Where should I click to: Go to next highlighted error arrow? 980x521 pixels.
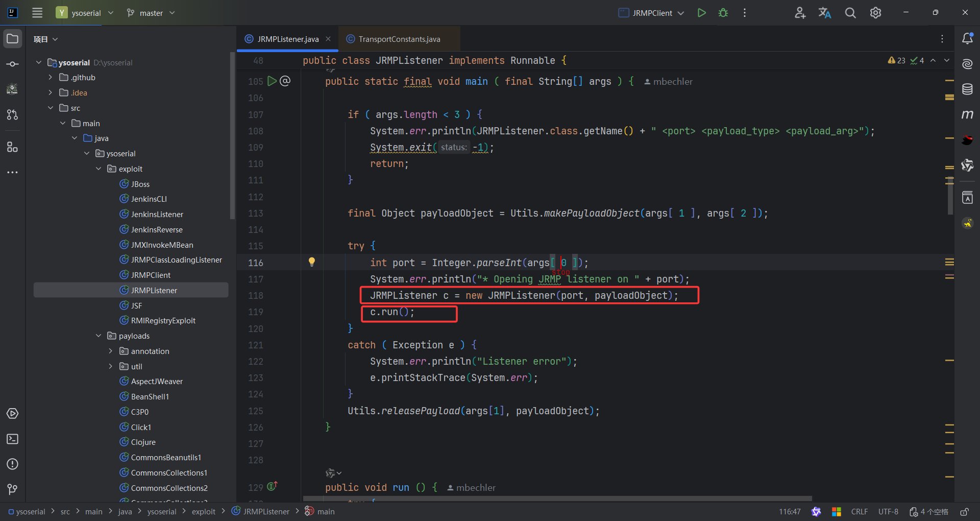[947, 60]
